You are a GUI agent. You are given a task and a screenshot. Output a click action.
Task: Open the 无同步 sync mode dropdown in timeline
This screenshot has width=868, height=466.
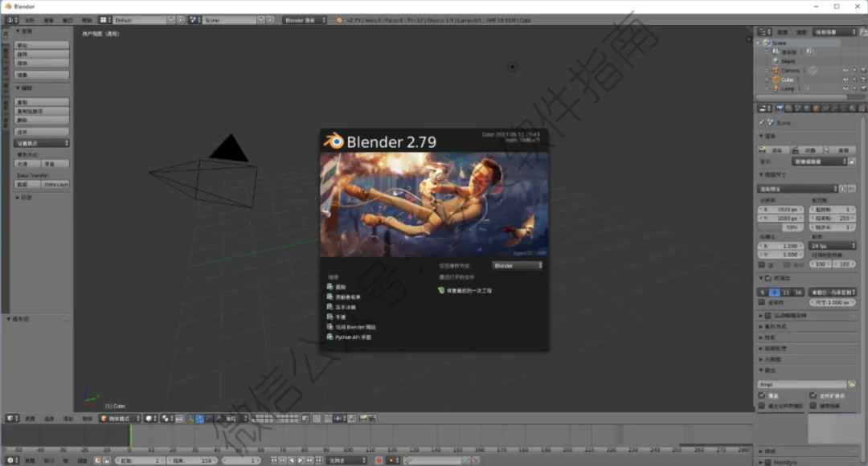(347, 460)
